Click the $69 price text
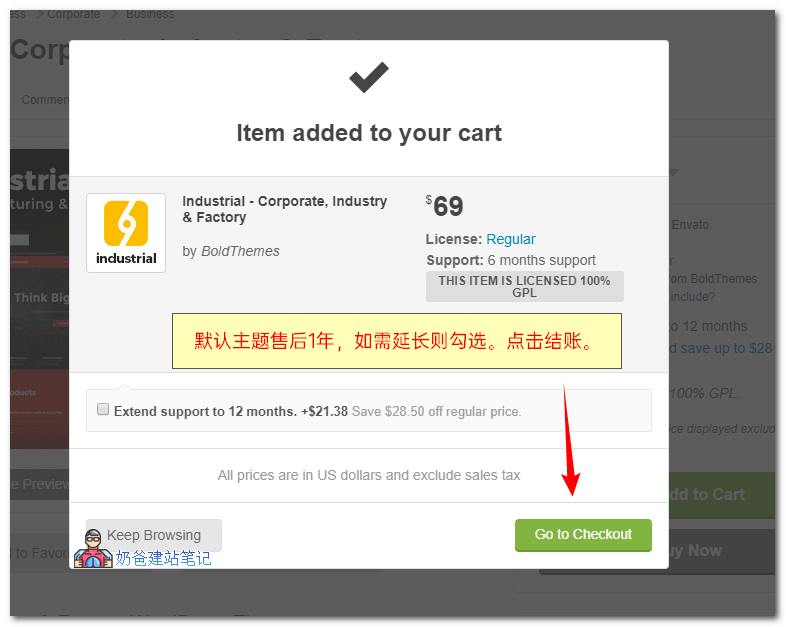Screen dimensions: 786x627 pyautogui.click(x=445, y=206)
